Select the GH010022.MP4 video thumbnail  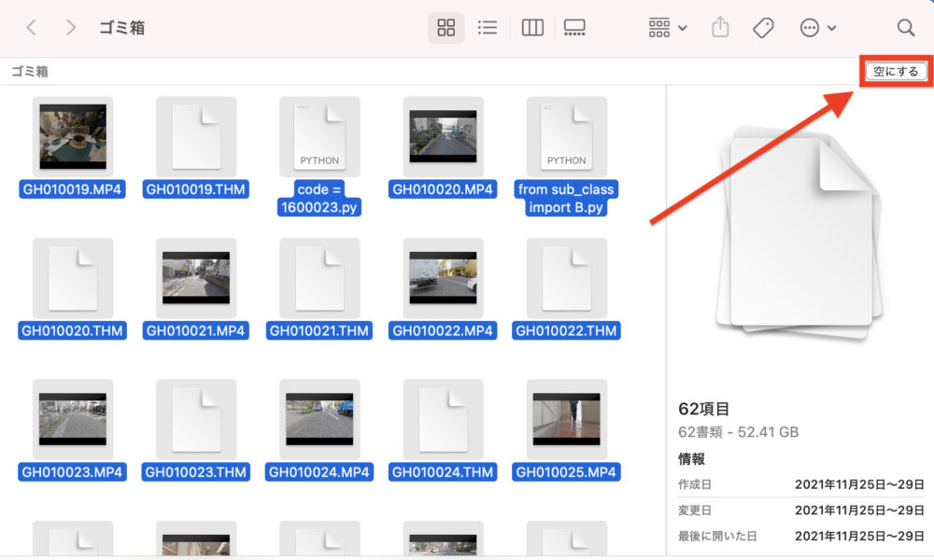click(x=443, y=278)
